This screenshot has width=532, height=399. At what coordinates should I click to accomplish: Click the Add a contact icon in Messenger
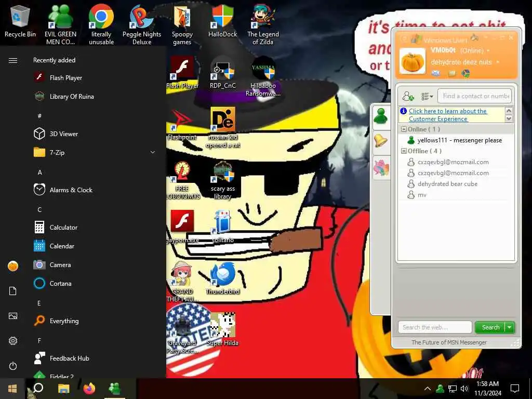(408, 96)
